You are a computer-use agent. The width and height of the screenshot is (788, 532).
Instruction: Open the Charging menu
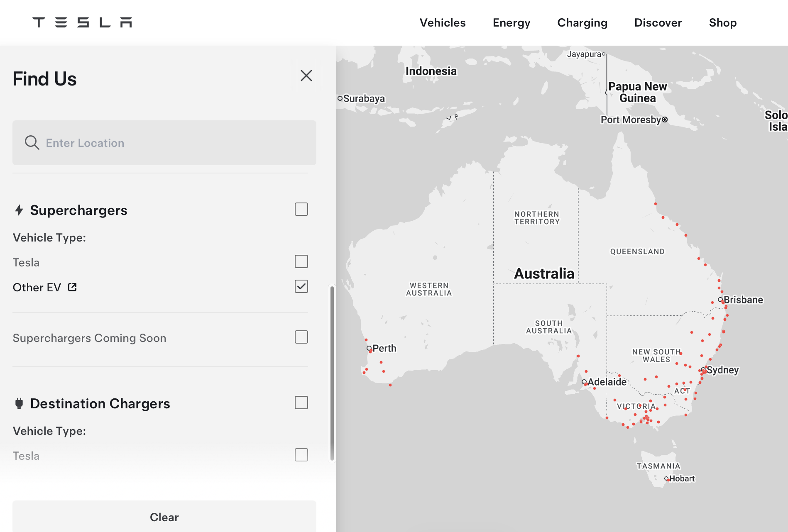(x=582, y=23)
